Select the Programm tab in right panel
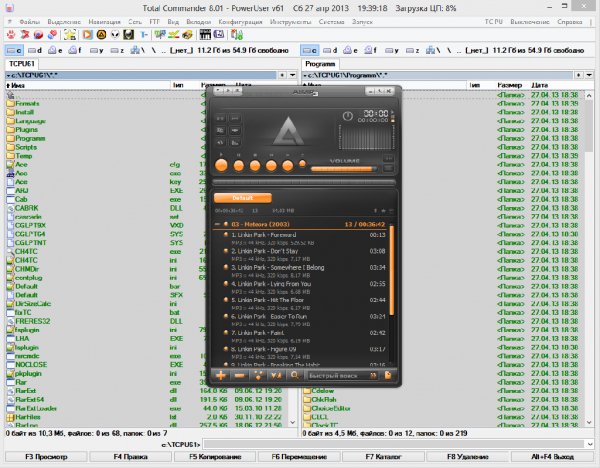The height and width of the screenshot is (468, 600). [x=320, y=64]
